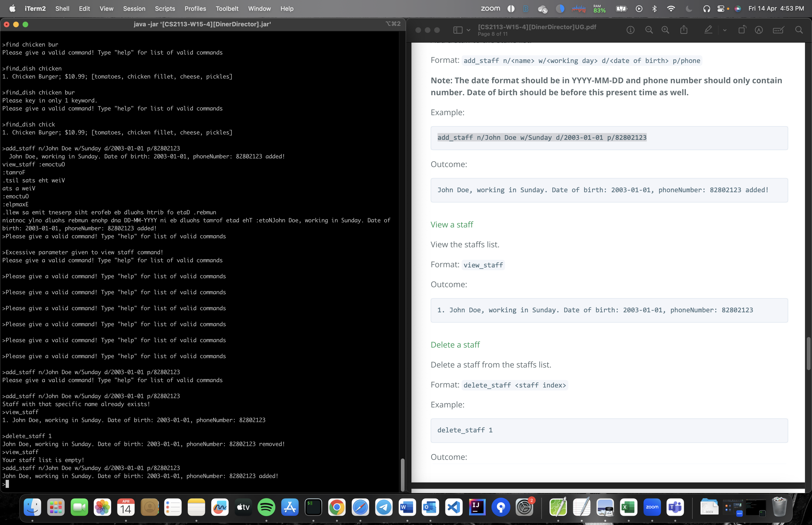Select the highlight pen tool
This screenshot has width=812, height=525.
click(708, 30)
